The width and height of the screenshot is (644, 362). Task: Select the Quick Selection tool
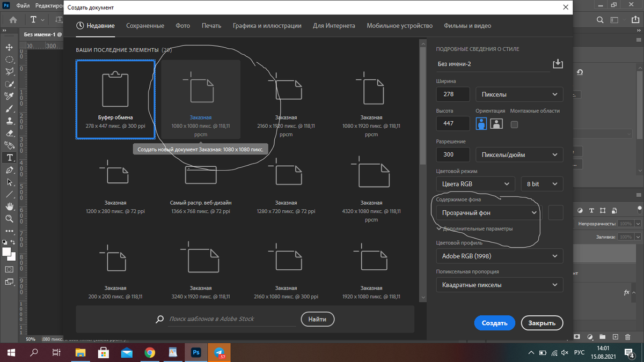coord(9,84)
